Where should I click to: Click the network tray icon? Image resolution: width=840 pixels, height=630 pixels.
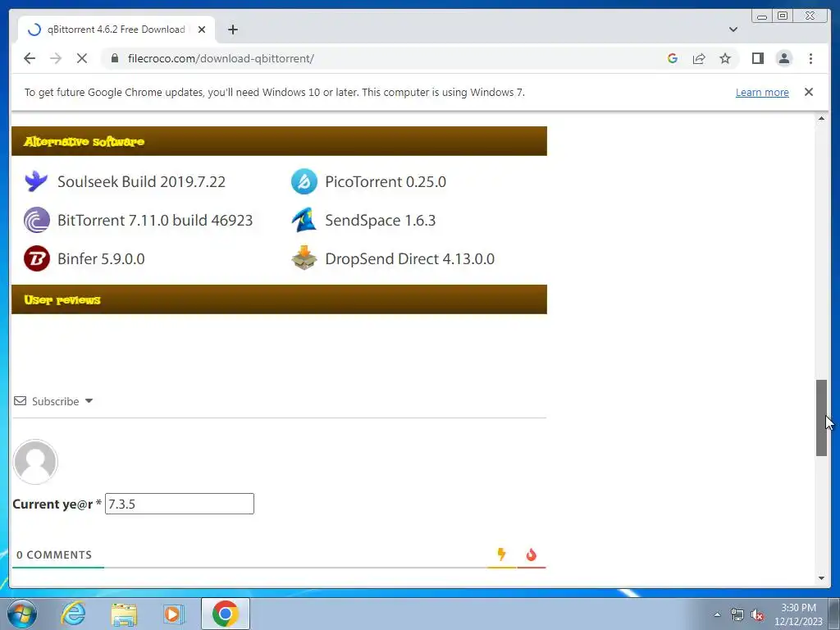(x=737, y=615)
